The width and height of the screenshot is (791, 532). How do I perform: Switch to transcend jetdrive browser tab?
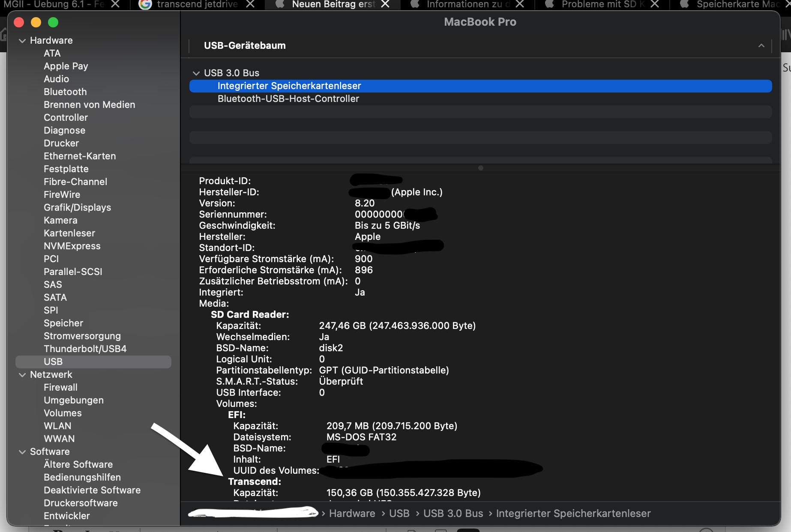pyautogui.click(x=197, y=5)
